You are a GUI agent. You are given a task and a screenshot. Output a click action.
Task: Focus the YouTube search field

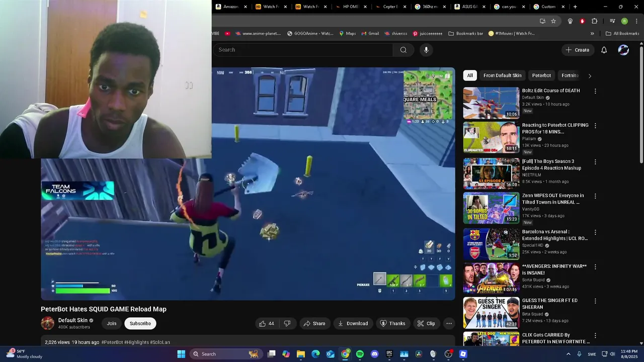click(303, 50)
